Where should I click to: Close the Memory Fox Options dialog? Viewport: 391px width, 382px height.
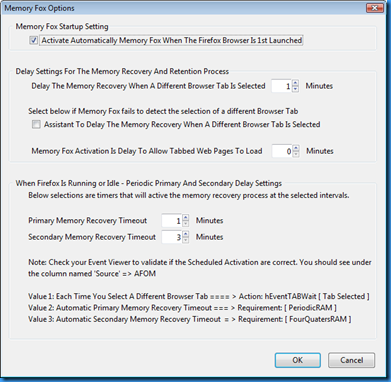[x=374, y=8]
